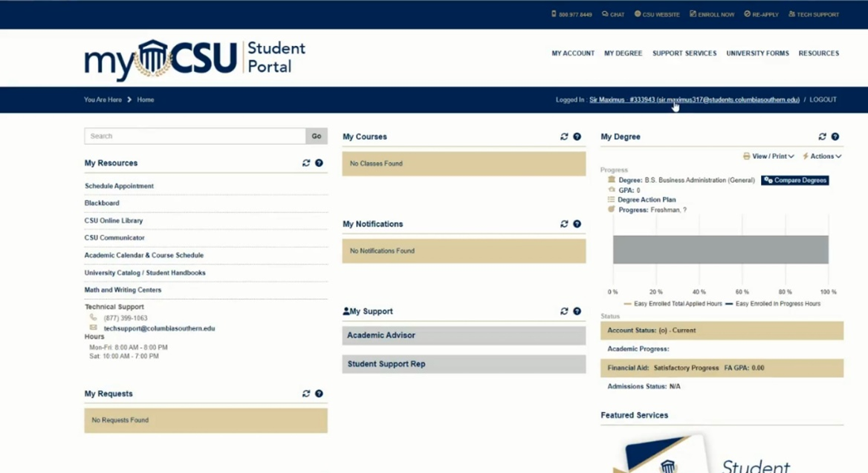Open the Support Services menu
Image resolution: width=868 pixels, height=473 pixels.
[x=684, y=53]
